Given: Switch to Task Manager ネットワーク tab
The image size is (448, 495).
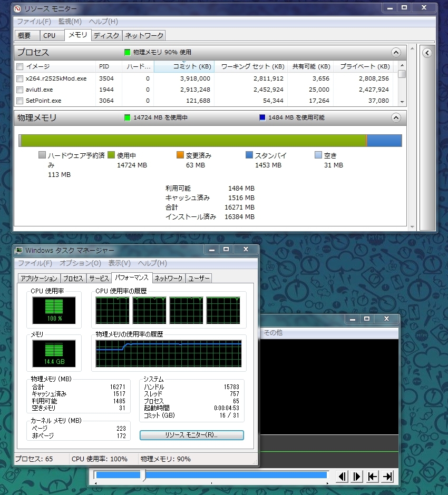Looking at the screenshot, I should (169, 278).
